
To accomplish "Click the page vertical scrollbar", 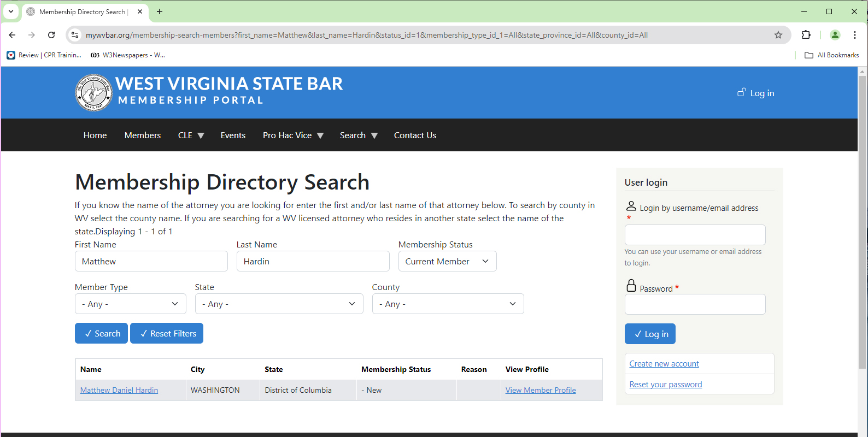I will pyautogui.click(x=863, y=222).
